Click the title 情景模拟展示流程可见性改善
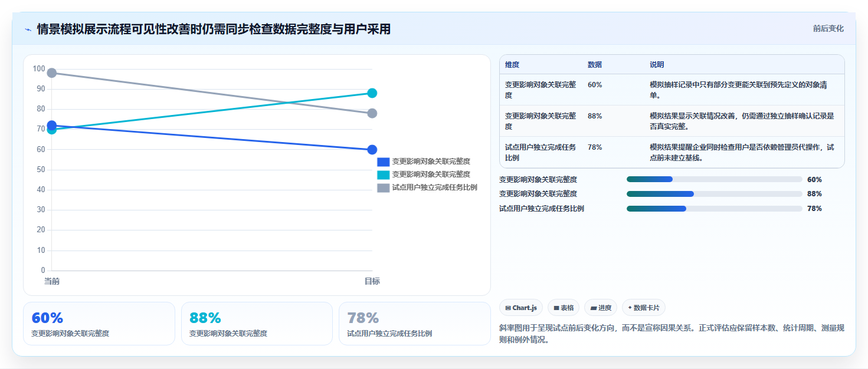Viewport: 868px width, 369px height. [214, 29]
